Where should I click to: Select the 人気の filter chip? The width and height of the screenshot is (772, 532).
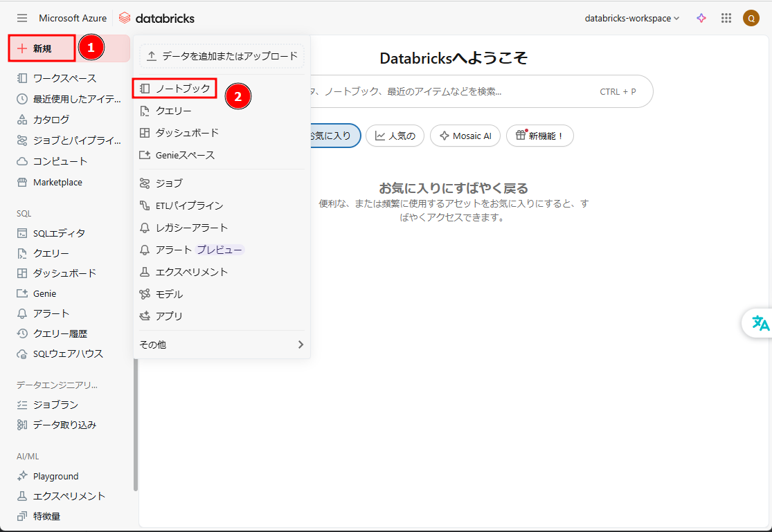(395, 136)
